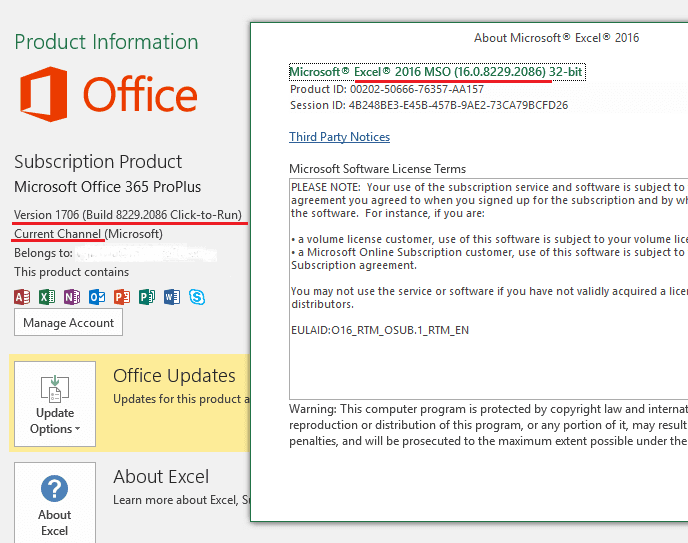
Task: Click the copyright Warning paragraph
Action: [488, 425]
